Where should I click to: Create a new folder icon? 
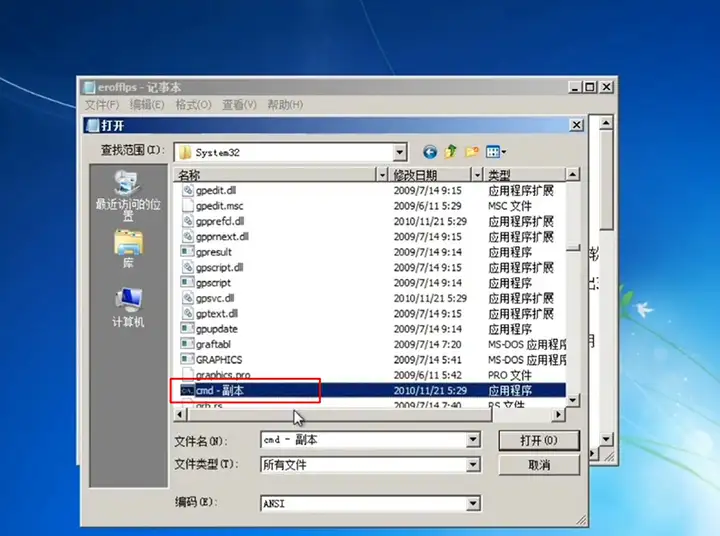(x=472, y=152)
